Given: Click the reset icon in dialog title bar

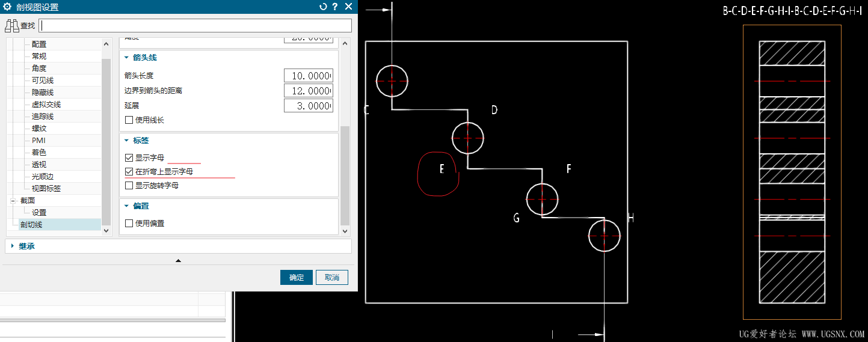Looking at the screenshot, I should click(x=323, y=7).
